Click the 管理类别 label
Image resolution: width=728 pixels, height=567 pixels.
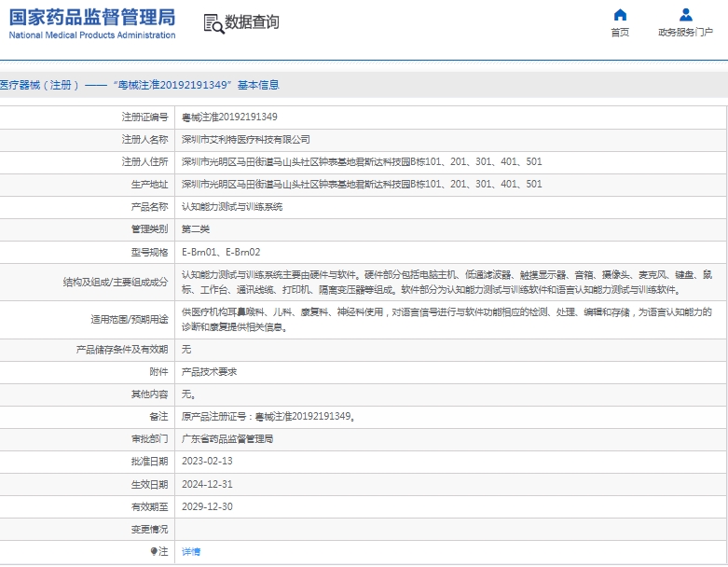149,228
